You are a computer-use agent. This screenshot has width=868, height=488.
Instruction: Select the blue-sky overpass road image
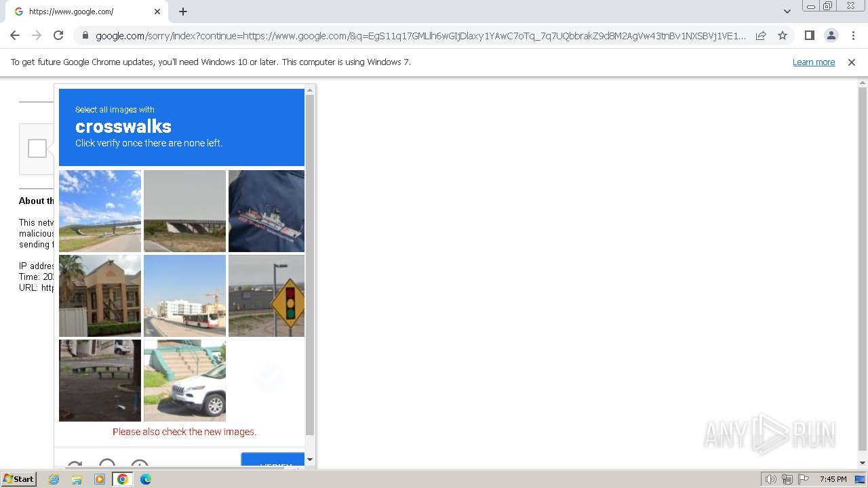[100, 211]
